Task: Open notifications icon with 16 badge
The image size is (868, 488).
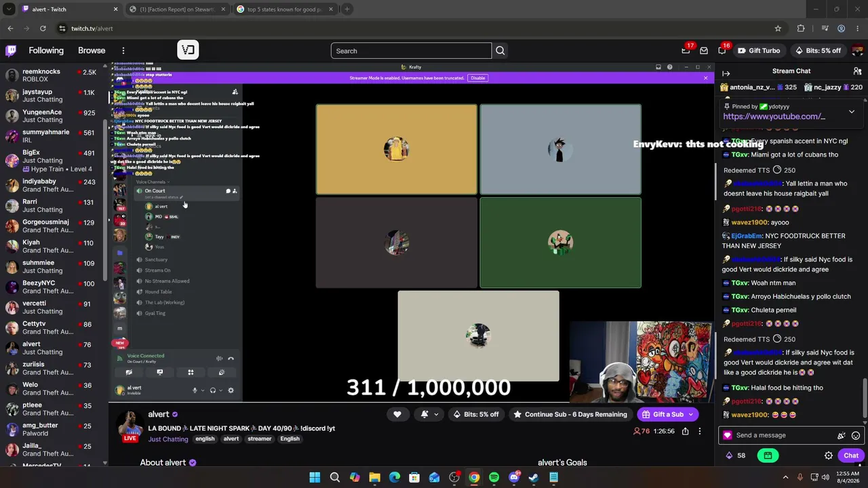Action: (722, 51)
